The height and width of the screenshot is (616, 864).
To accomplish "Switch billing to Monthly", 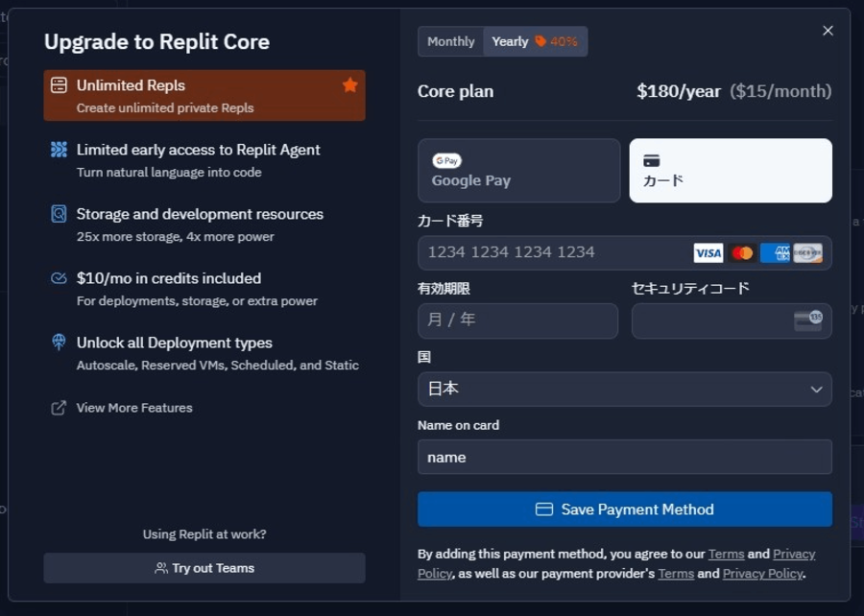I will click(x=451, y=42).
